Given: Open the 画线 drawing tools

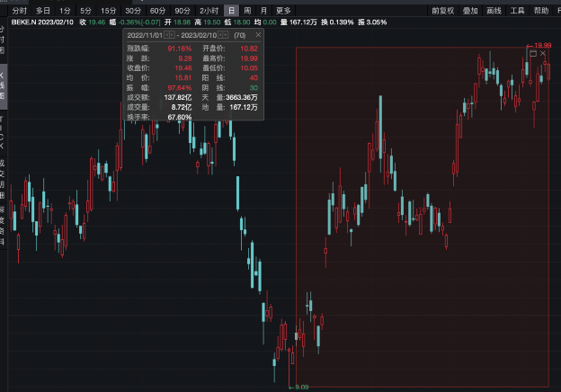Looking at the screenshot, I should click(494, 11).
